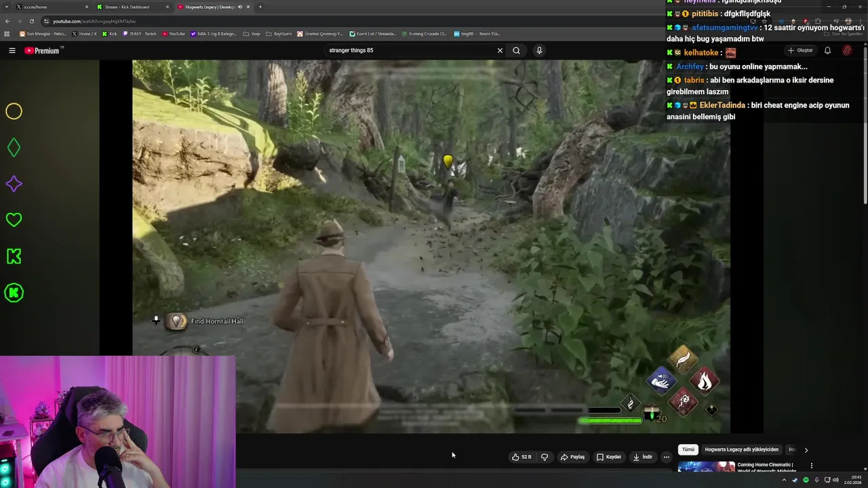The height and width of the screenshot is (488, 868).
Task: Open ImgBB Resim Yük bookmark
Action: coord(477,33)
